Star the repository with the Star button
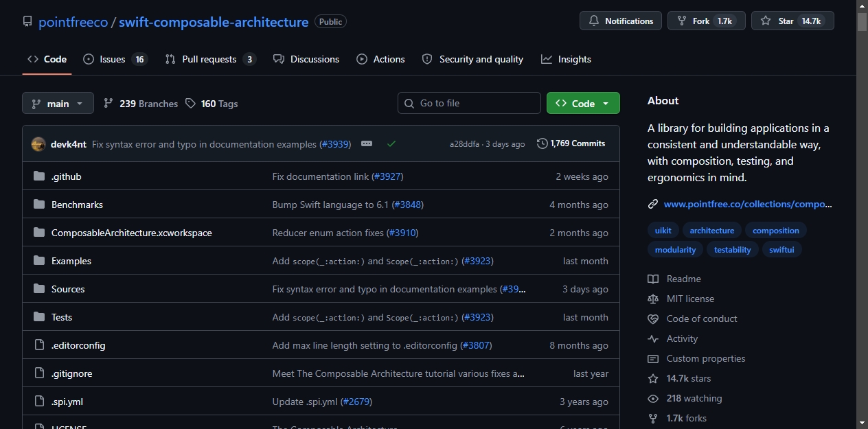The height and width of the screenshot is (429, 868). pyautogui.click(x=792, y=21)
